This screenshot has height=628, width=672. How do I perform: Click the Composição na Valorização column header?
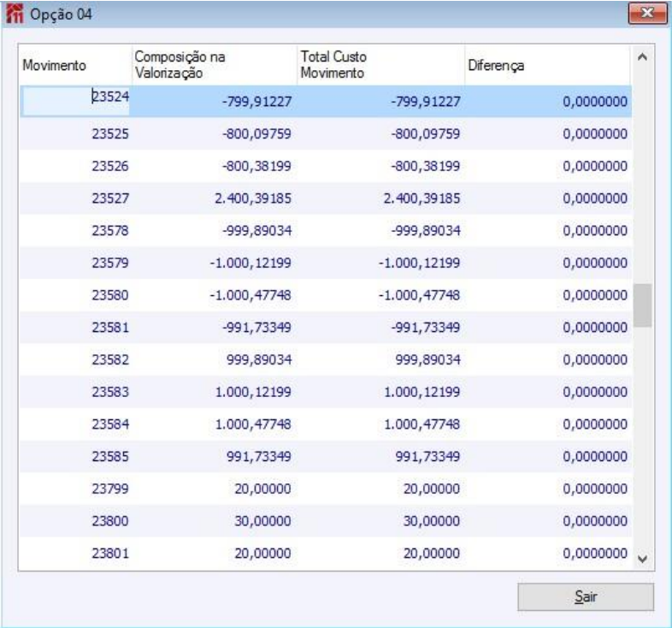click(x=215, y=65)
